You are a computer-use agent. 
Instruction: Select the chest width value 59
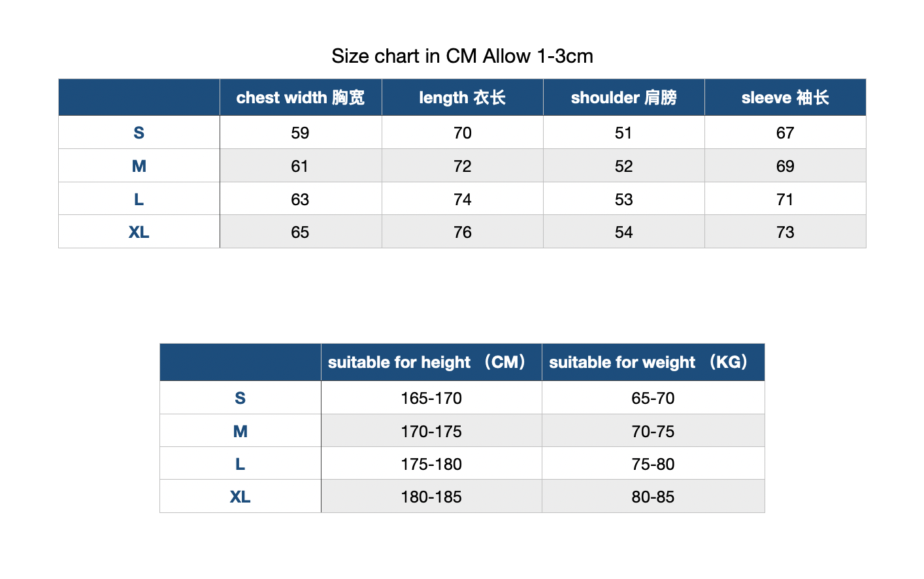click(301, 133)
